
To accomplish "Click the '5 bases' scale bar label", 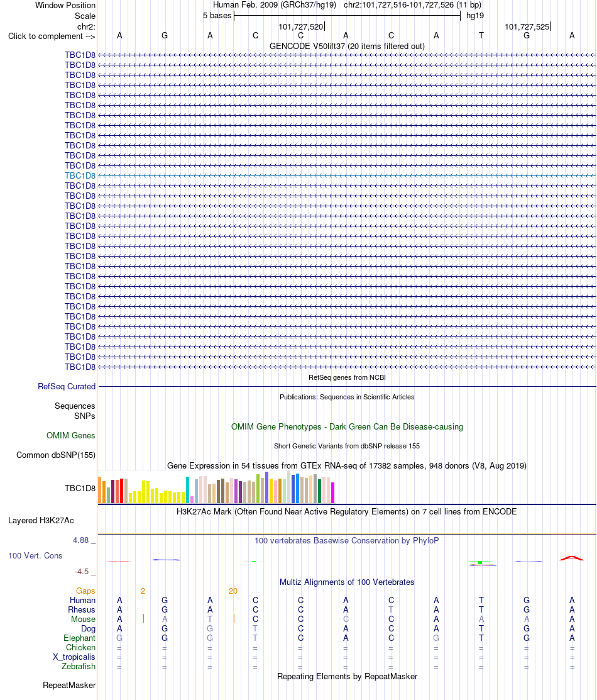I will coord(217,16).
